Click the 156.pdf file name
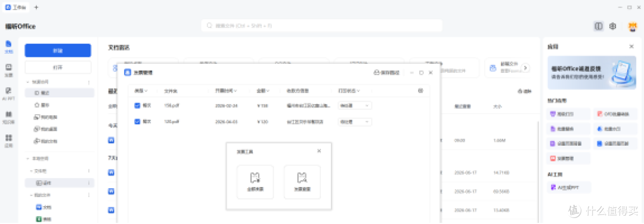 pos(171,106)
